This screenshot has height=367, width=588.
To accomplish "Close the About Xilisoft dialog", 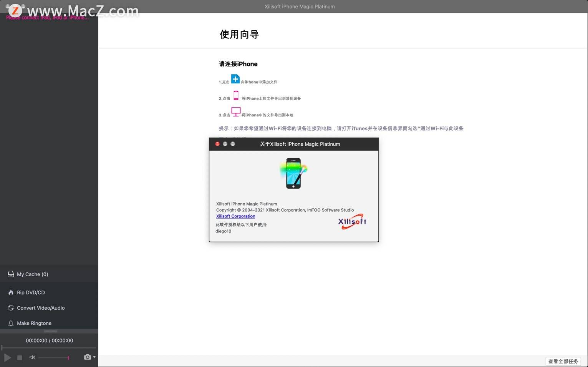I will pyautogui.click(x=217, y=144).
